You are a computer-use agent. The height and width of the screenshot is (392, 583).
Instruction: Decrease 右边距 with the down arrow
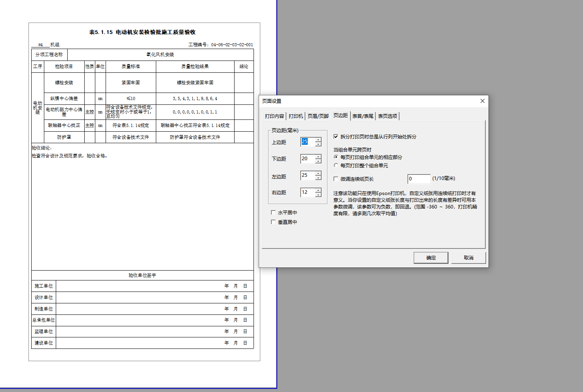pos(318,195)
